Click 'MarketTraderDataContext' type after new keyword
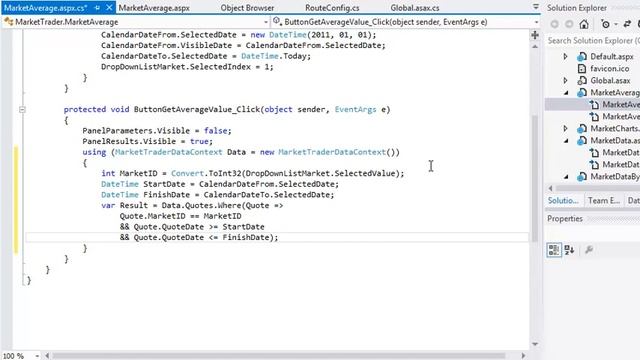The image size is (640, 360). [332, 152]
